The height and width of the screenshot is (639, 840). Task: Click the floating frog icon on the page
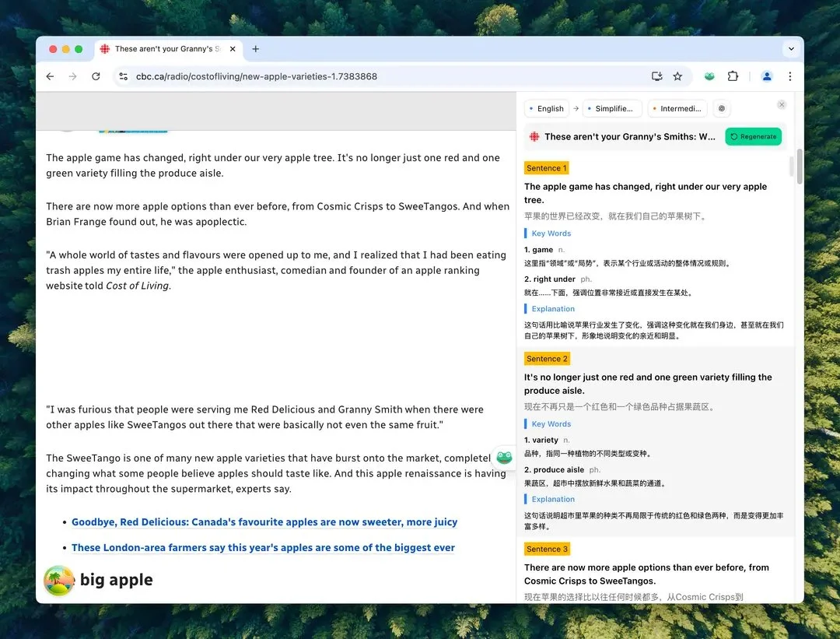tap(504, 458)
